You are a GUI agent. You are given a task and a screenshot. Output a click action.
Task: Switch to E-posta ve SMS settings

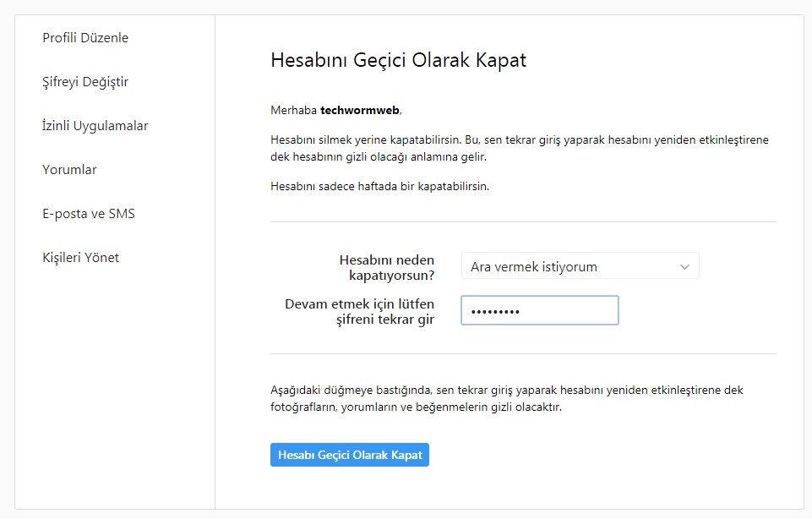[x=89, y=214]
